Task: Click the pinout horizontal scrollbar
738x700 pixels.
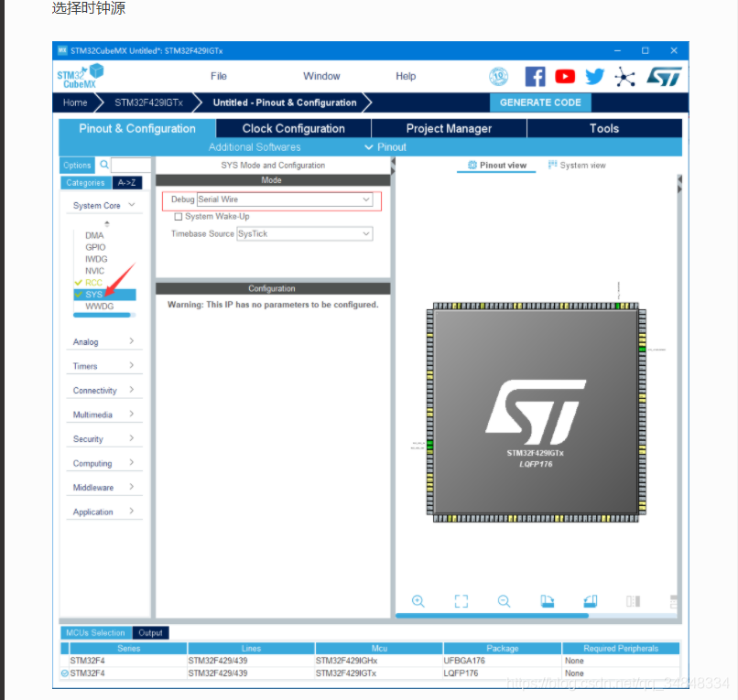Action: click(x=492, y=615)
